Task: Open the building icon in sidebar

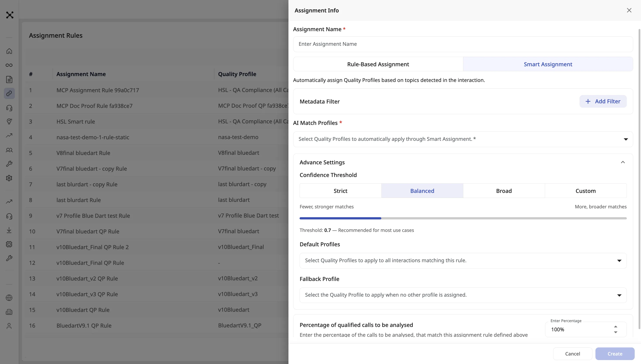Action: tap(9, 312)
